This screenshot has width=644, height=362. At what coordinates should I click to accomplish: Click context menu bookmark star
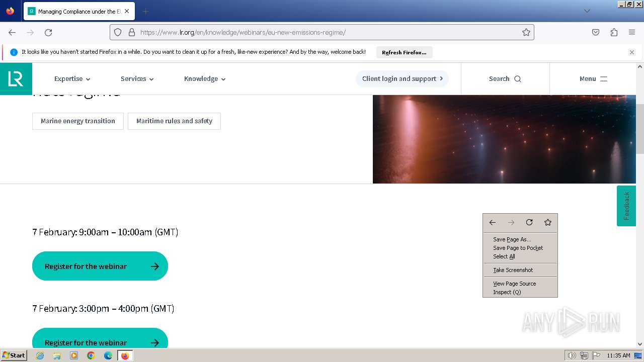[x=548, y=223]
